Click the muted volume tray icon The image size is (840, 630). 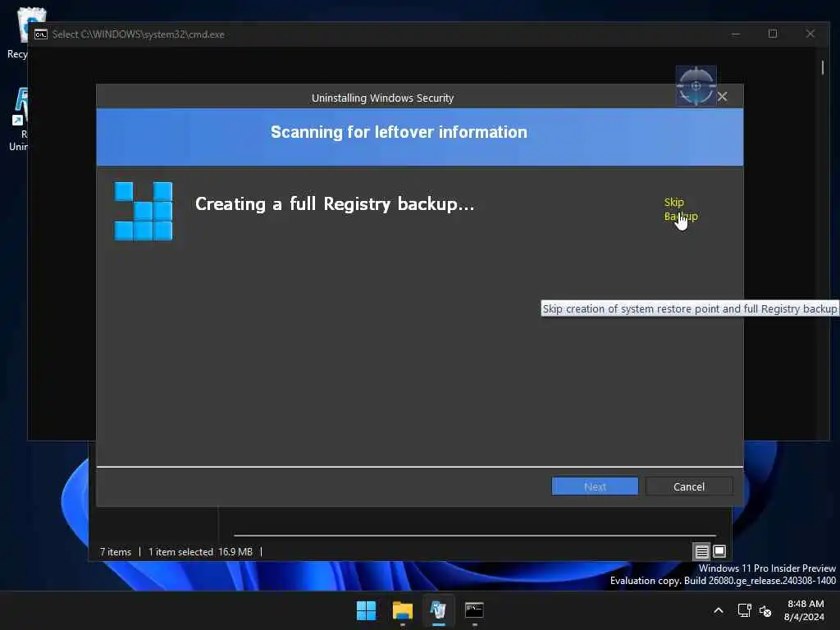765,610
